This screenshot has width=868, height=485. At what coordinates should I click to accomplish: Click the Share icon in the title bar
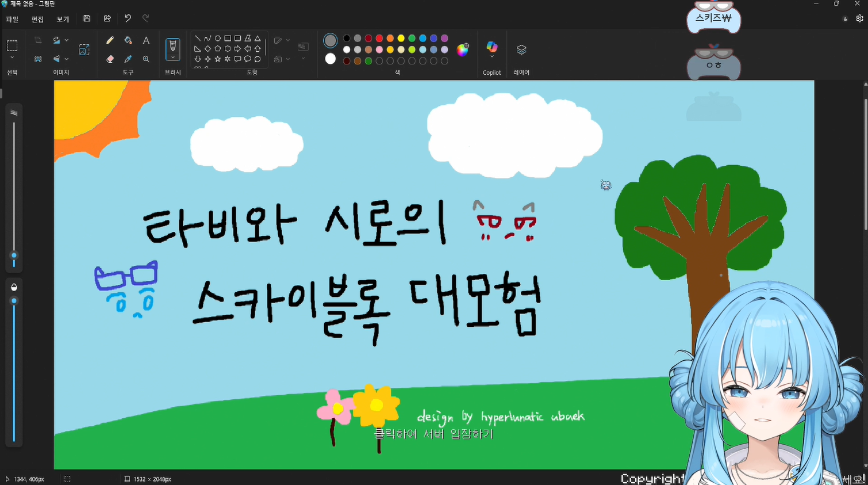(x=107, y=18)
